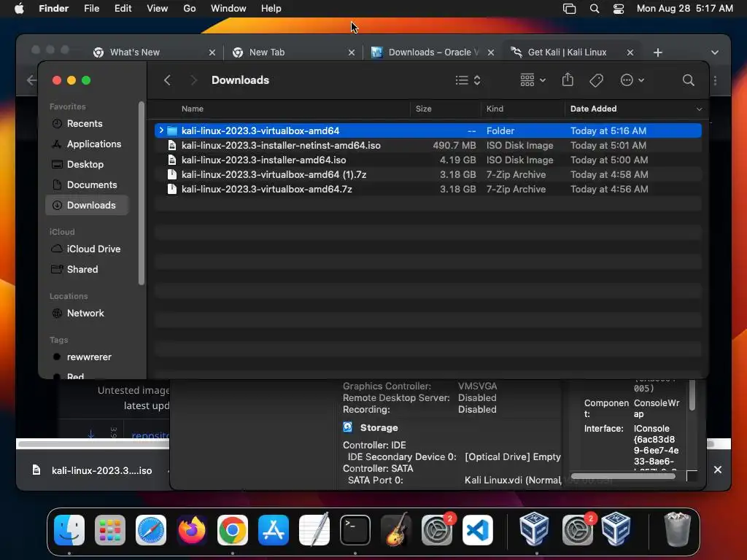Sort by Size column header
This screenshot has width=747, height=560.
pos(423,109)
